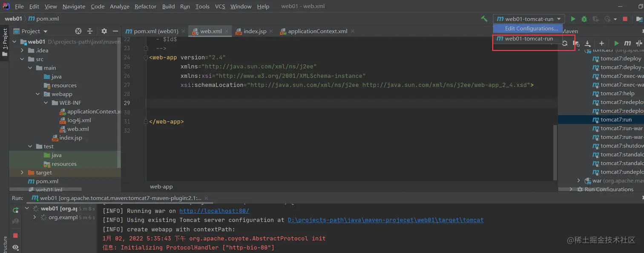
Task: Close the applicationContext.xml editor tab
Action: tap(353, 31)
